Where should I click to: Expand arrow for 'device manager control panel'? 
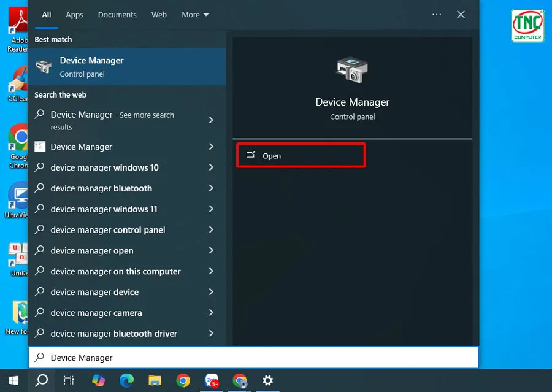(211, 229)
